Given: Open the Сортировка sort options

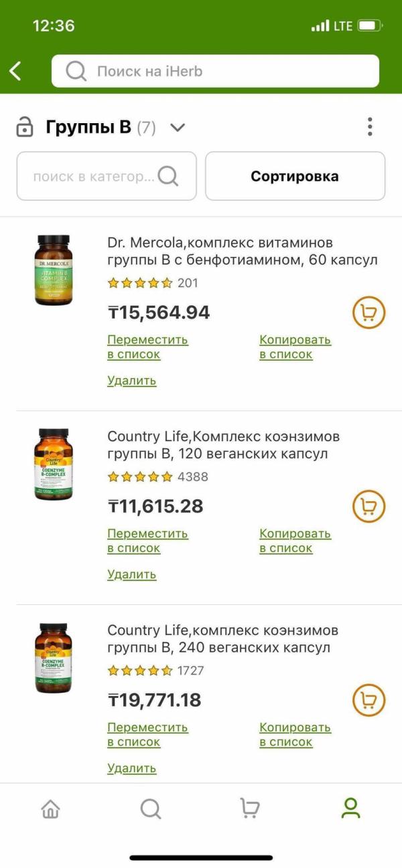Looking at the screenshot, I should pyautogui.click(x=295, y=177).
